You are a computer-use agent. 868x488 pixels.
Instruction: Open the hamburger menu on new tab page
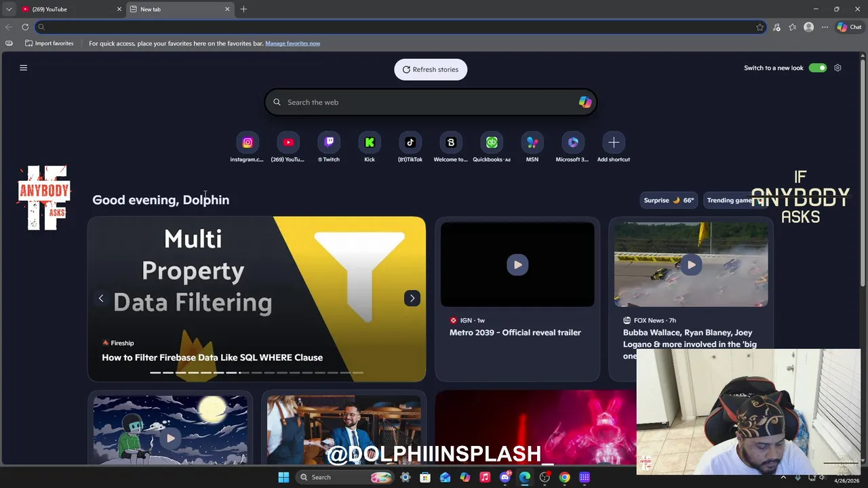tap(23, 68)
